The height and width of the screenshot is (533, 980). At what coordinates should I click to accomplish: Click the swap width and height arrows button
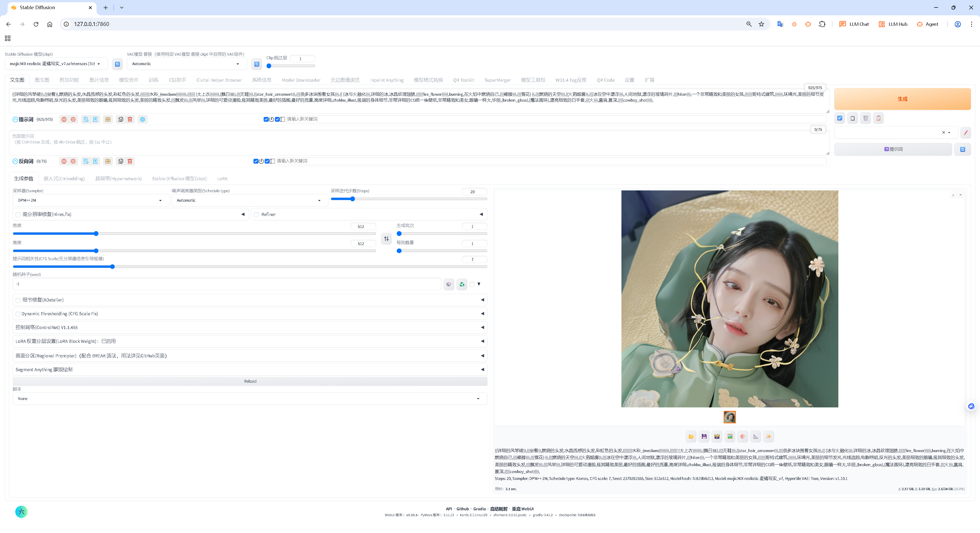click(x=386, y=238)
